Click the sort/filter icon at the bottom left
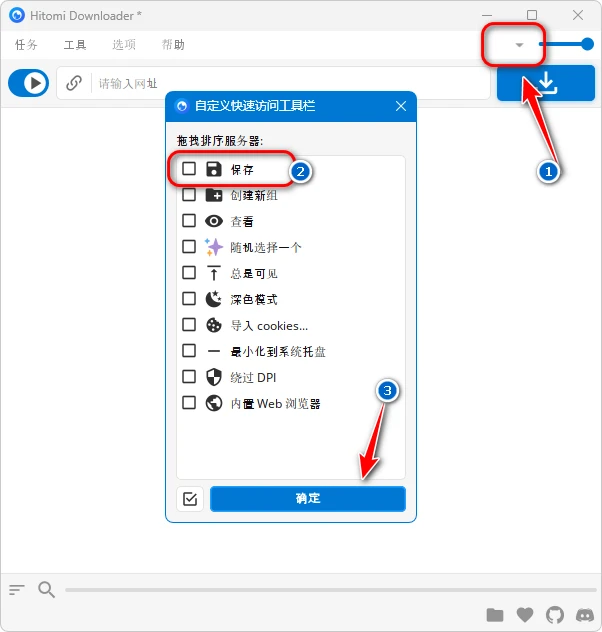 point(17,590)
